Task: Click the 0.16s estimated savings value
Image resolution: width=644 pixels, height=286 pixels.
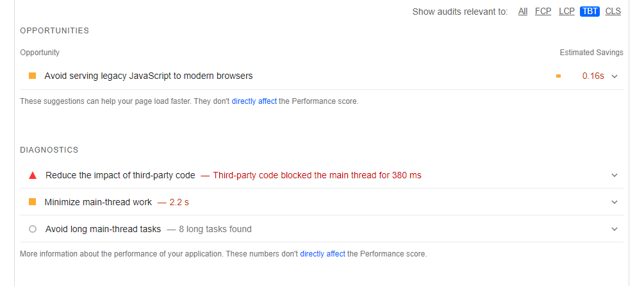Action: pos(593,76)
